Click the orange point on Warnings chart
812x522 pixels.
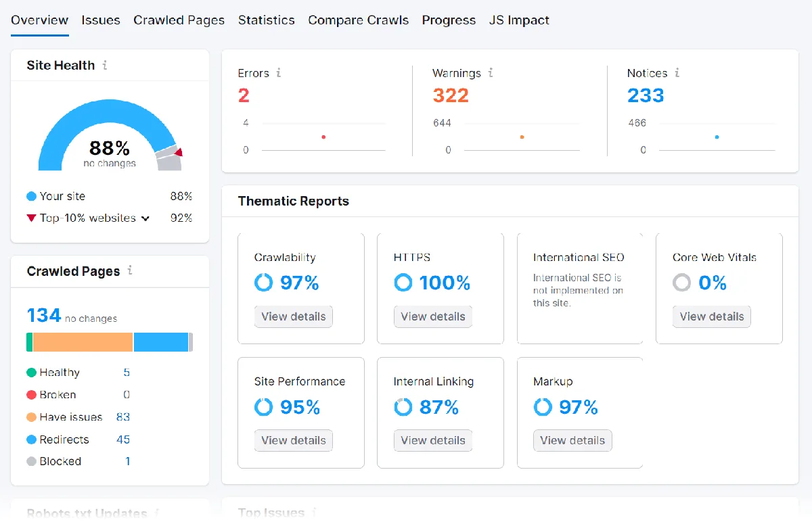pos(522,137)
